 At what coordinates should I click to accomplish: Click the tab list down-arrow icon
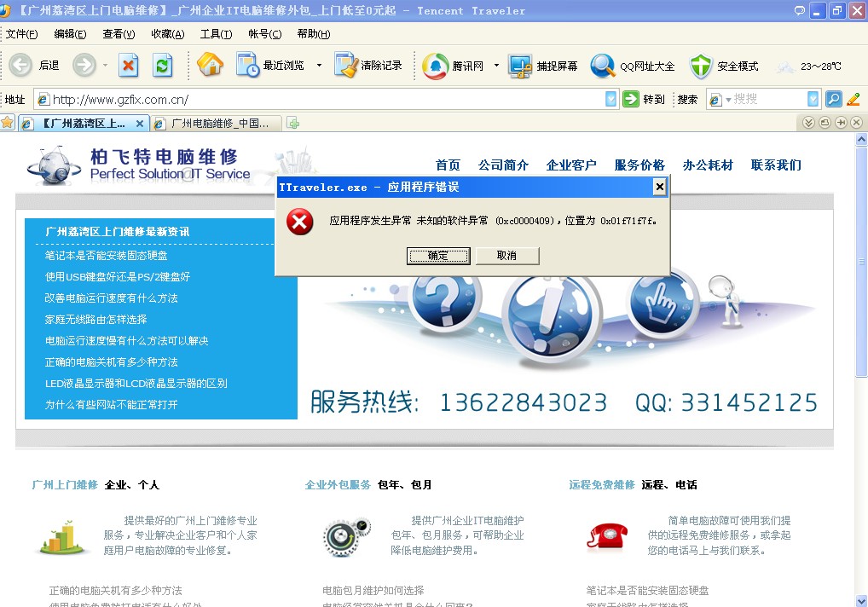(808, 123)
